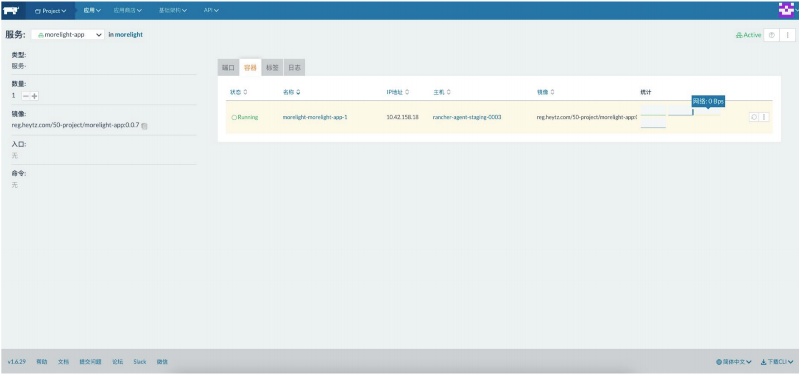The height and width of the screenshot is (375, 801).
Task: Click the service upgrade circle-arrow button
Action: point(771,35)
